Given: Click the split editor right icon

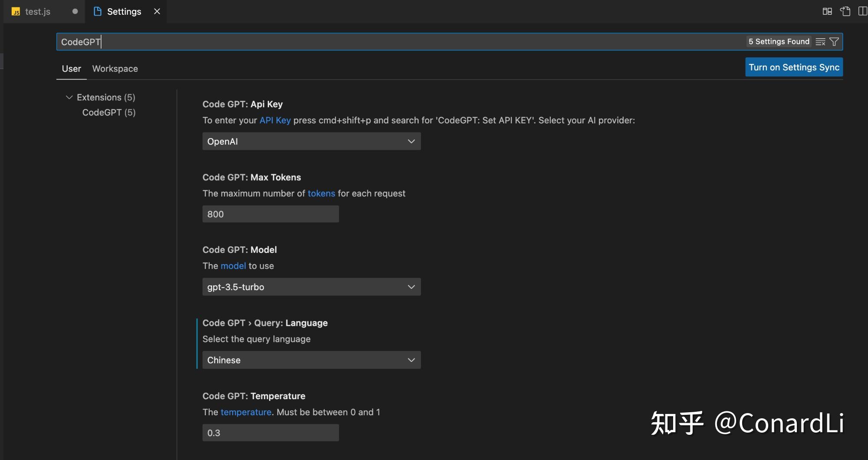Looking at the screenshot, I should tap(862, 11).
